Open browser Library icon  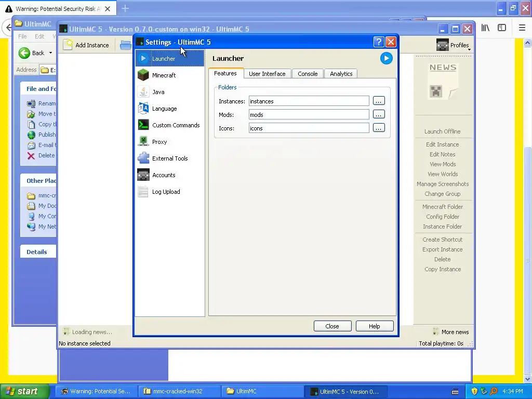[x=485, y=28]
